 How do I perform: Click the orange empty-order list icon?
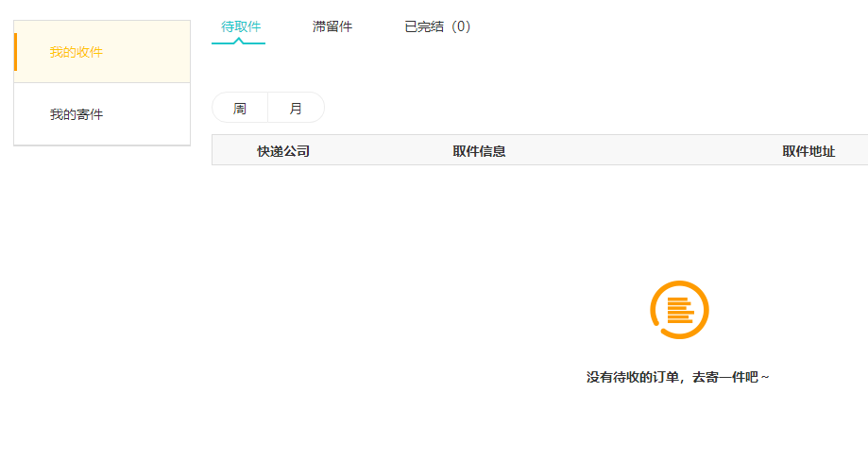point(679,310)
